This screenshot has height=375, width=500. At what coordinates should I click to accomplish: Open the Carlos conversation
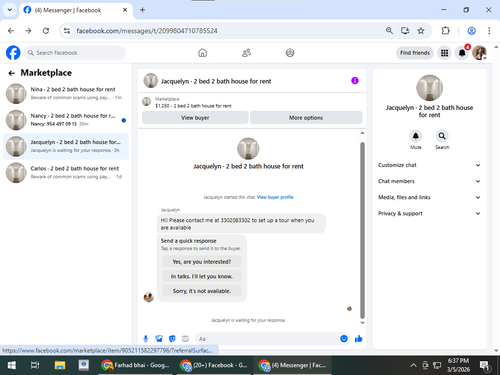66,172
